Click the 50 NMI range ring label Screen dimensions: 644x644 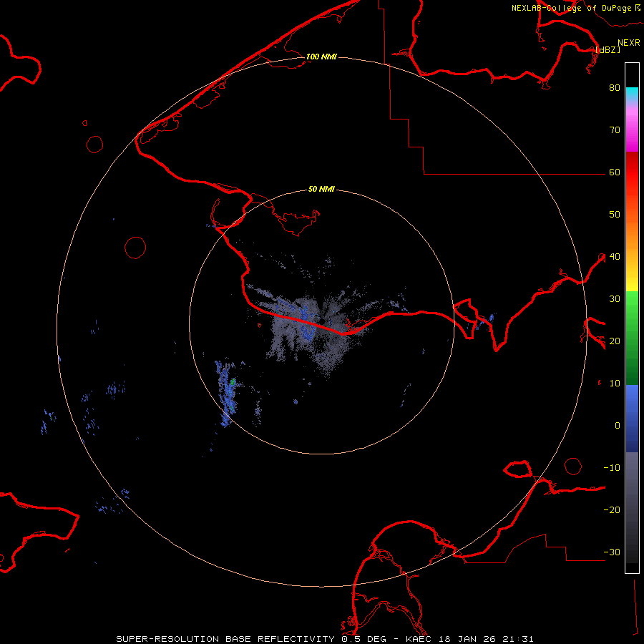click(321, 190)
